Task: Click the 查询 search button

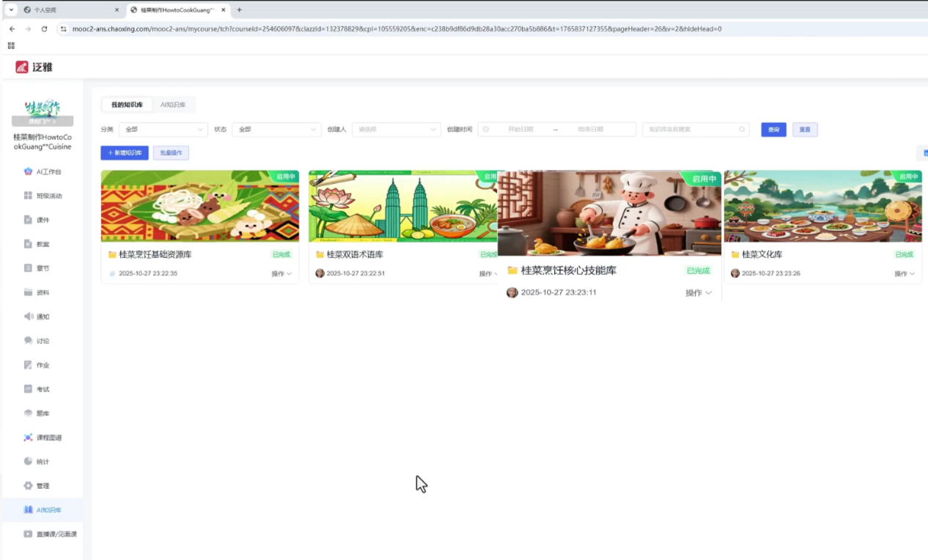Action: [x=773, y=129]
